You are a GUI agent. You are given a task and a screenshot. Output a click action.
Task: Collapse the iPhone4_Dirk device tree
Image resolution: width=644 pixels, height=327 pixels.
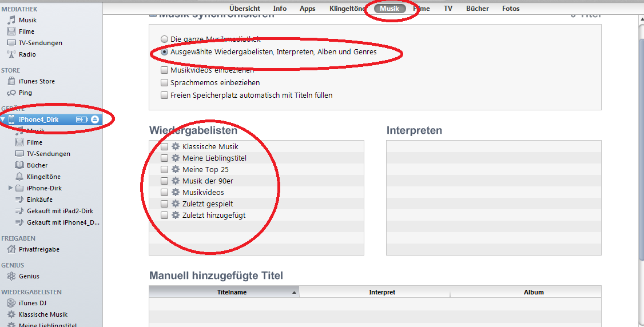(3, 119)
